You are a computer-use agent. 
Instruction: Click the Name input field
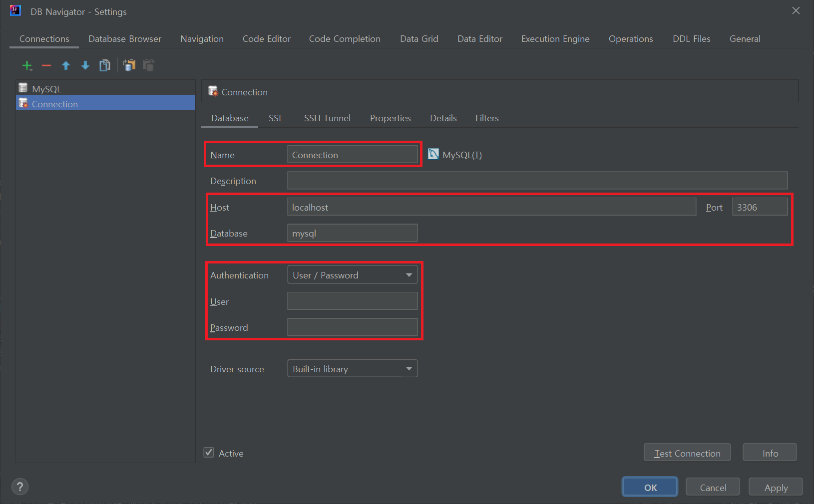(353, 154)
